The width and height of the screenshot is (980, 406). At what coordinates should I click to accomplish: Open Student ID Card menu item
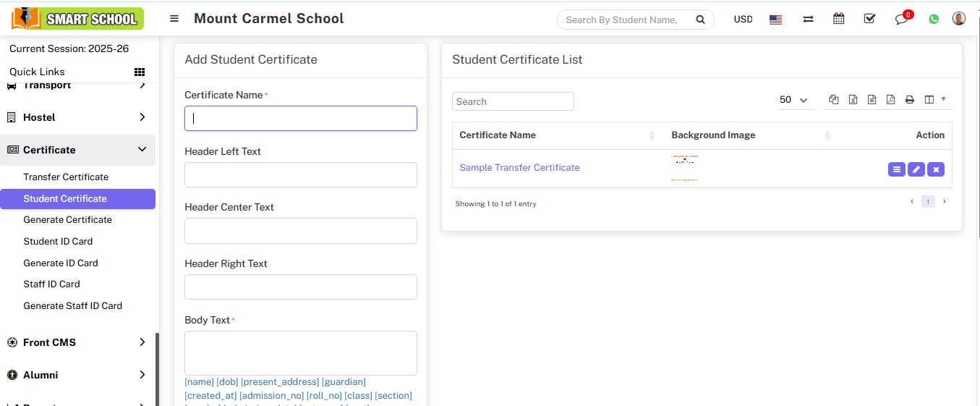[x=58, y=241]
